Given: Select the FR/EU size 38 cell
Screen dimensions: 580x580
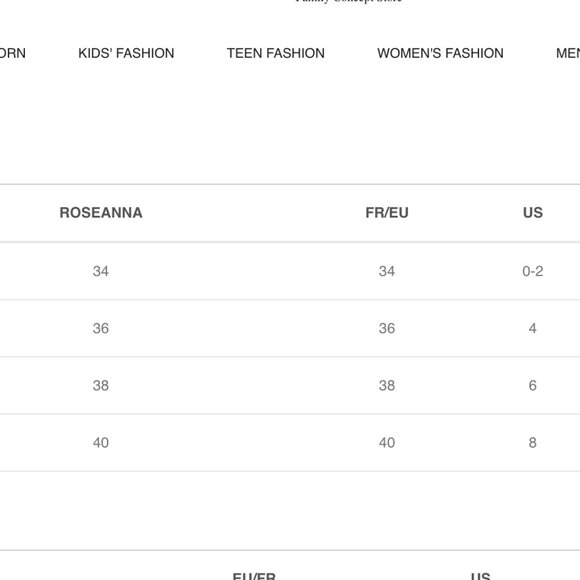Looking at the screenshot, I should coord(387,385).
